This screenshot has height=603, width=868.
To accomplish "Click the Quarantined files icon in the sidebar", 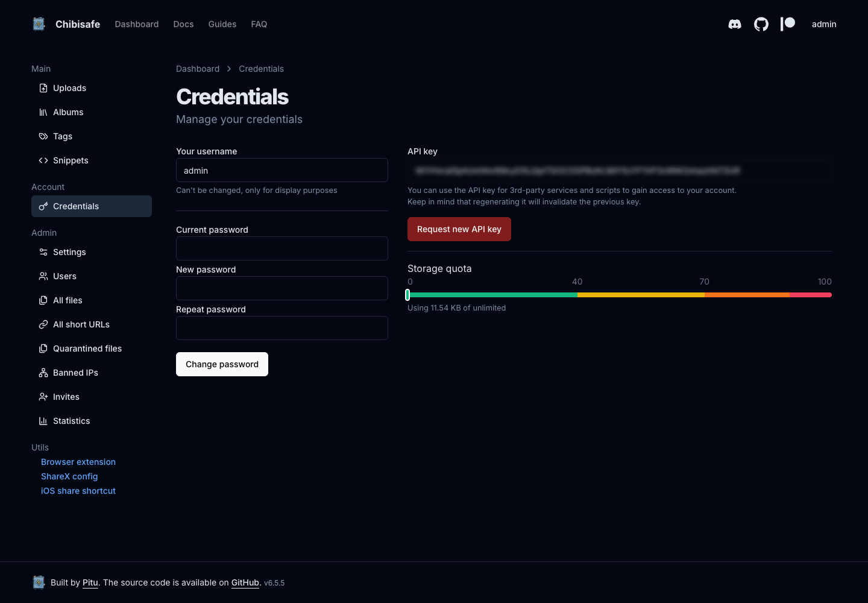I will coord(43,349).
